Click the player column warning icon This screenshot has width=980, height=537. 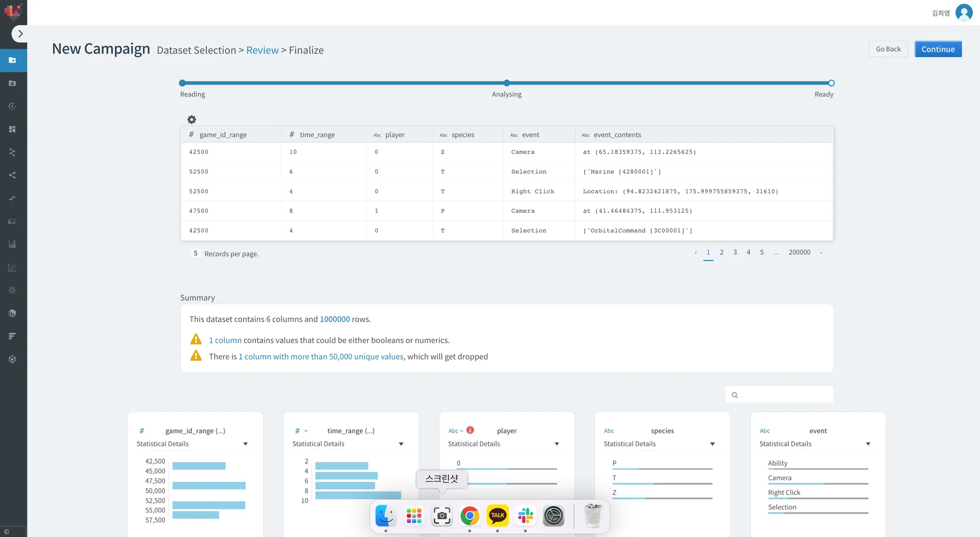(x=470, y=430)
